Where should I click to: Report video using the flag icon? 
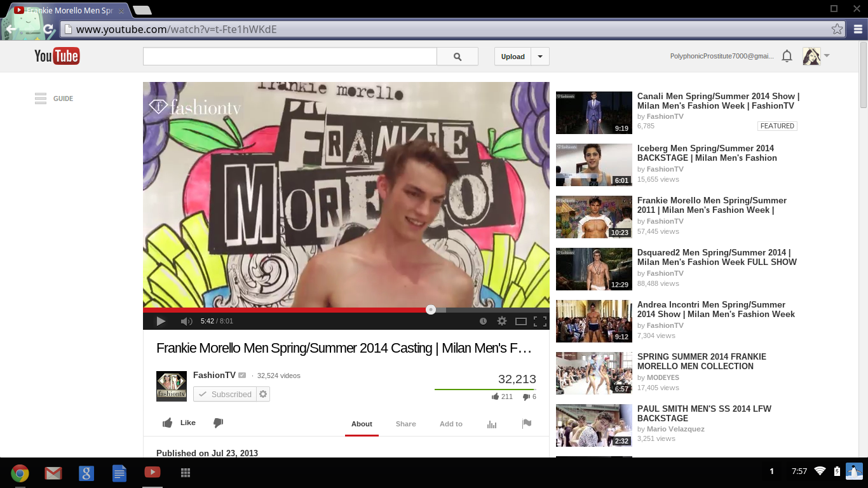pos(527,424)
